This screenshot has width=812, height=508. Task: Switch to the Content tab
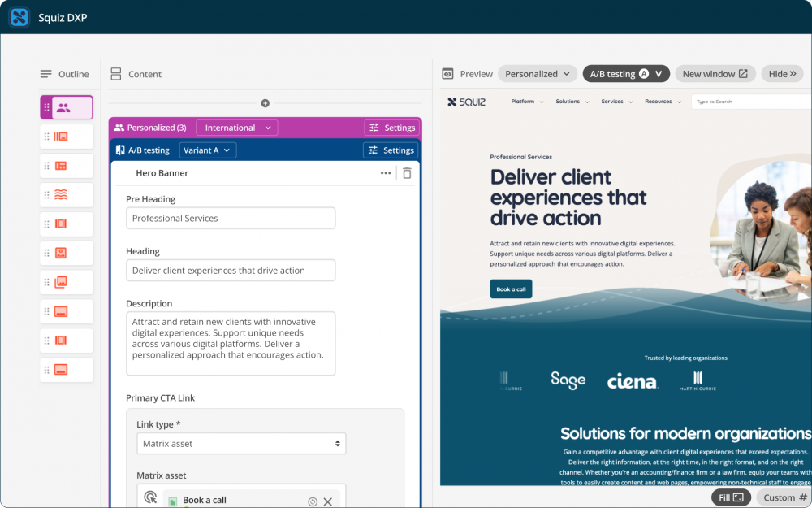point(136,73)
